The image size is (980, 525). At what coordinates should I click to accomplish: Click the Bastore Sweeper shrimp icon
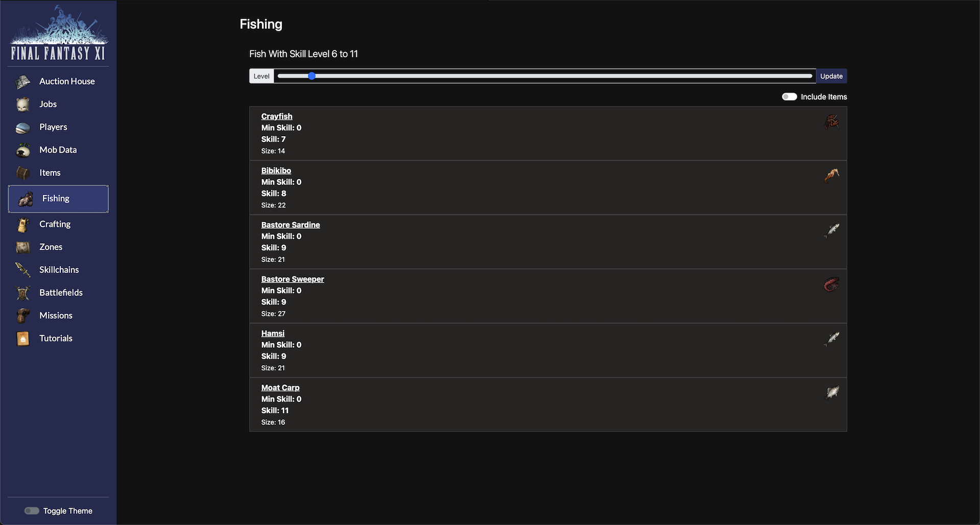pos(831,285)
